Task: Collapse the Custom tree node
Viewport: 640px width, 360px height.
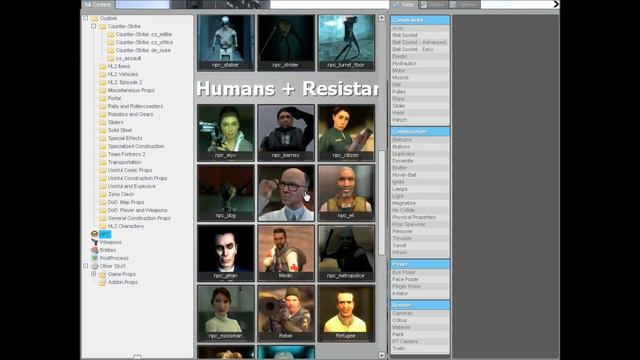Action: pos(86,18)
